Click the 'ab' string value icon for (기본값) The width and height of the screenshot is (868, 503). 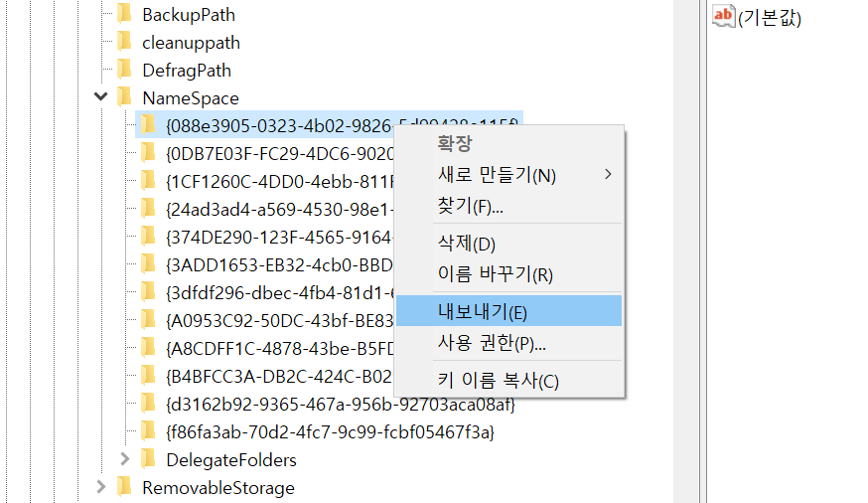724,16
